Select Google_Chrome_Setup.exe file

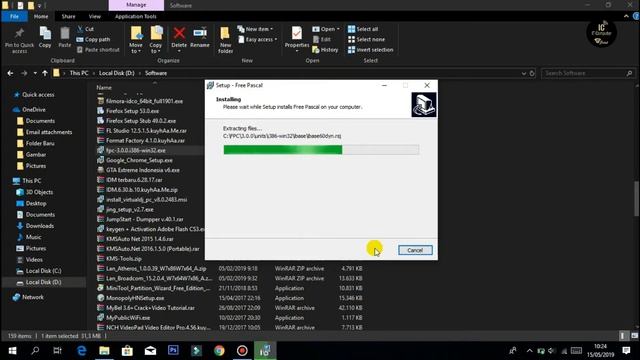pos(139,160)
